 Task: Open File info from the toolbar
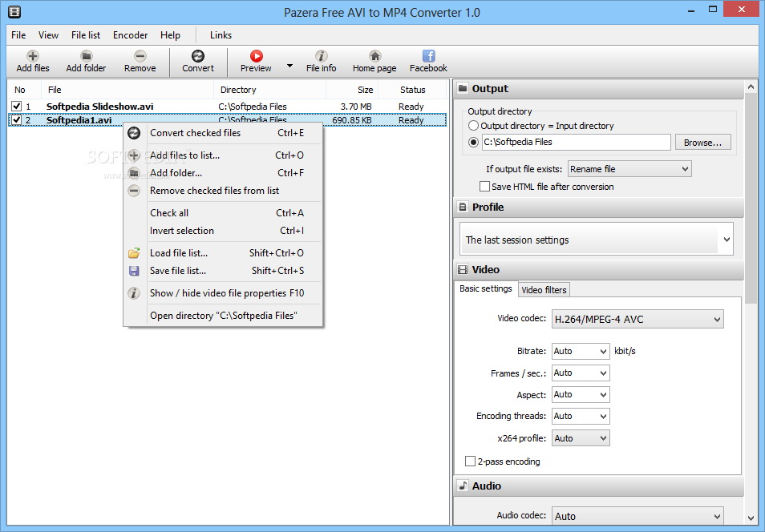click(321, 55)
